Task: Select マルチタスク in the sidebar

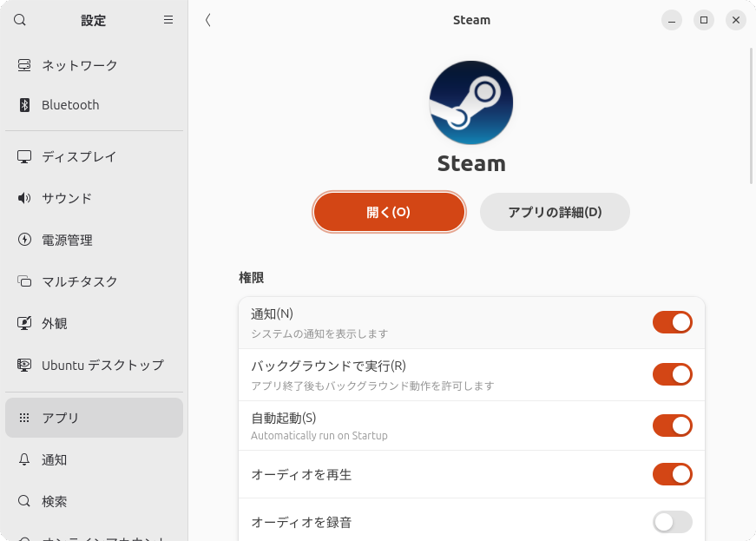Action: [x=94, y=281]
